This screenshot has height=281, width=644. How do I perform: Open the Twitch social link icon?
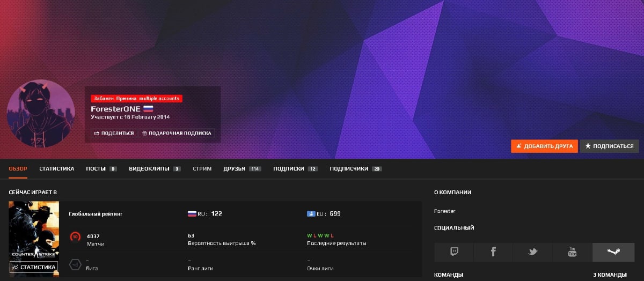pos(453,252)
